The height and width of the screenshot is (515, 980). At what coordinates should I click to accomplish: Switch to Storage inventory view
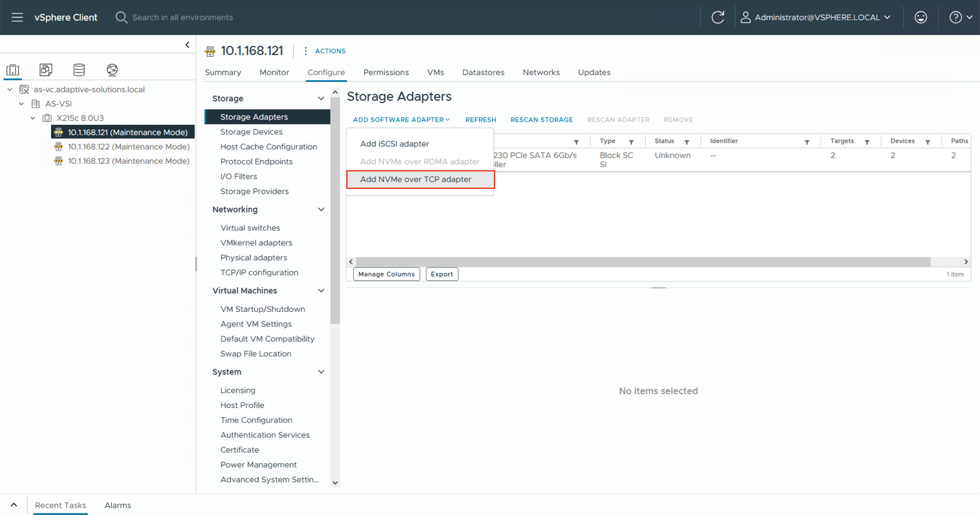click(x=79, y=70)
